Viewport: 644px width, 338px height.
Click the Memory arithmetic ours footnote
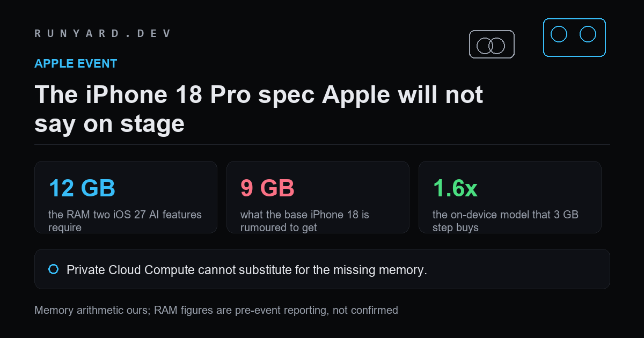[216, 310]
